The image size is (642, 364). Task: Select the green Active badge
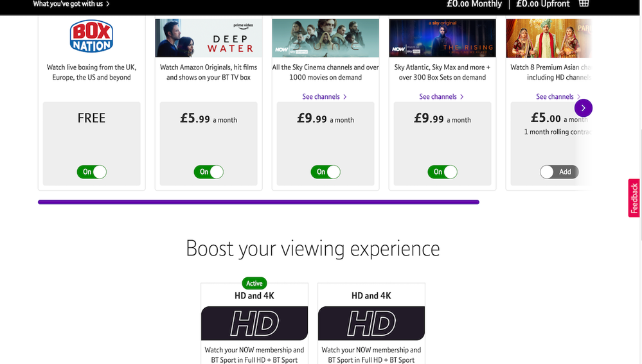coord(254,283)
